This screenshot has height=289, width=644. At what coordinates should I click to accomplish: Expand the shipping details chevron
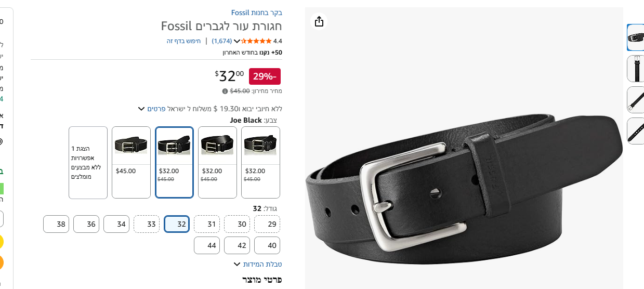point(141,109)
